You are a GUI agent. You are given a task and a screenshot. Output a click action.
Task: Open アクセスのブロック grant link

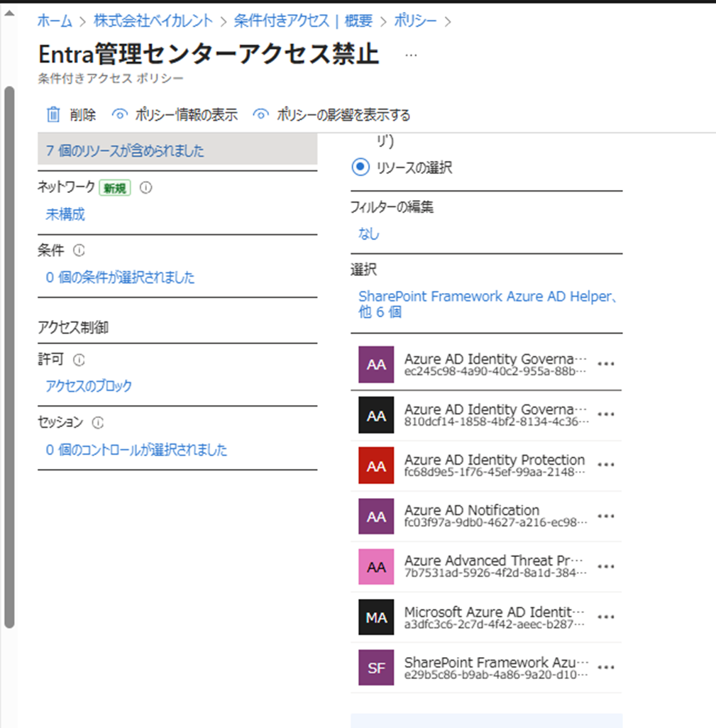click(89, 386)
